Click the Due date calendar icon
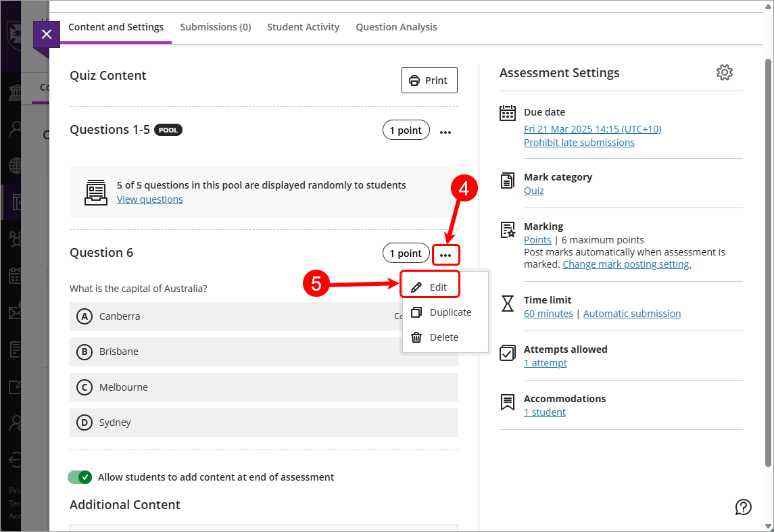This screenshot has width=774, height=532. tap(508, 113)
